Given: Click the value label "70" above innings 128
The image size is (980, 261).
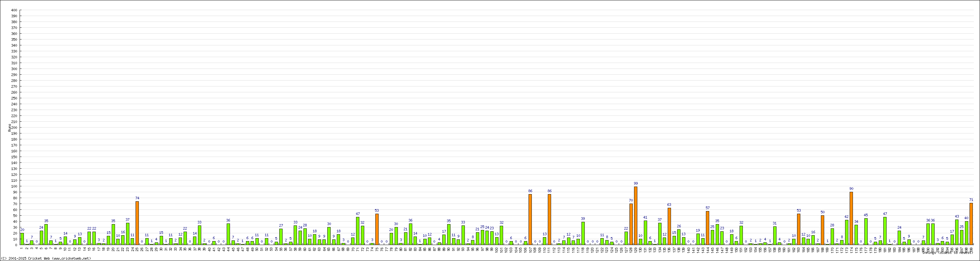Looking at the screenshot, I should (x=631, y=200).
